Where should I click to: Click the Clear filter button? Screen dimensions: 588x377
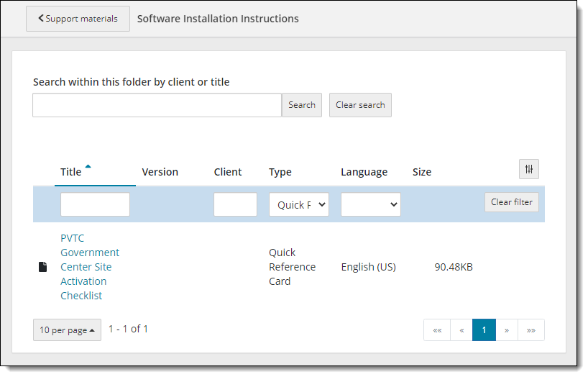click(x=511, y=202)
